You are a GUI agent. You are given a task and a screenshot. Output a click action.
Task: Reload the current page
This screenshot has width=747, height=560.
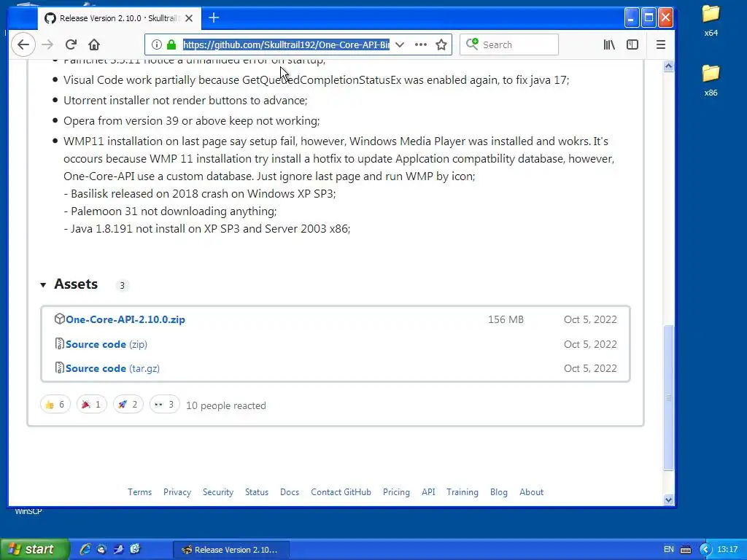point(71,44)
